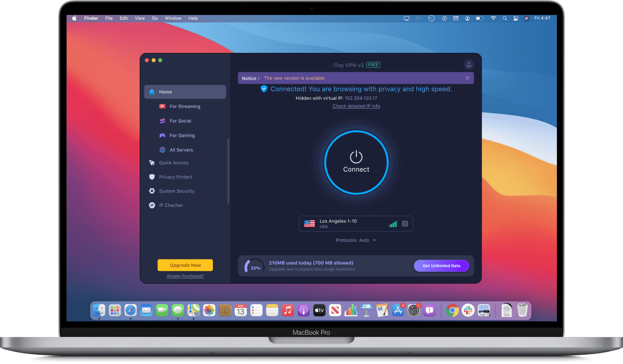Viewport: 623px width, 364px height.
Task: Open Music from the dock
Action: coord(288,310)
